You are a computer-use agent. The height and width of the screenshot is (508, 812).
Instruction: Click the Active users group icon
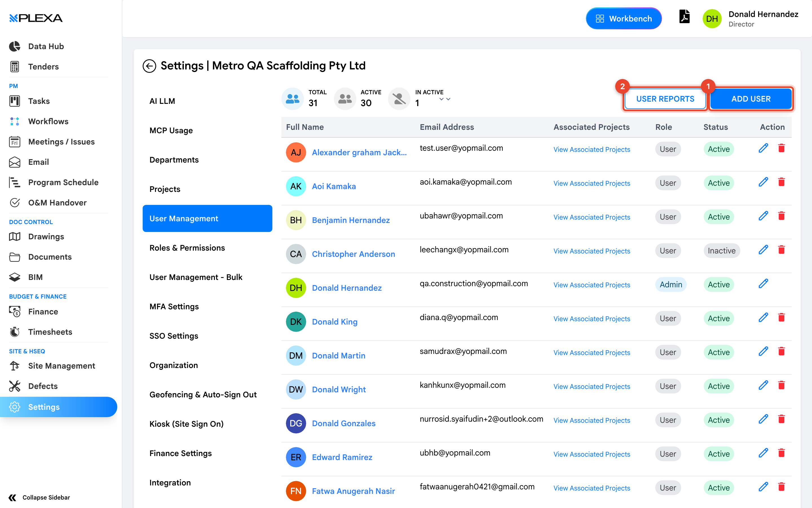click(x=345, y=99)
